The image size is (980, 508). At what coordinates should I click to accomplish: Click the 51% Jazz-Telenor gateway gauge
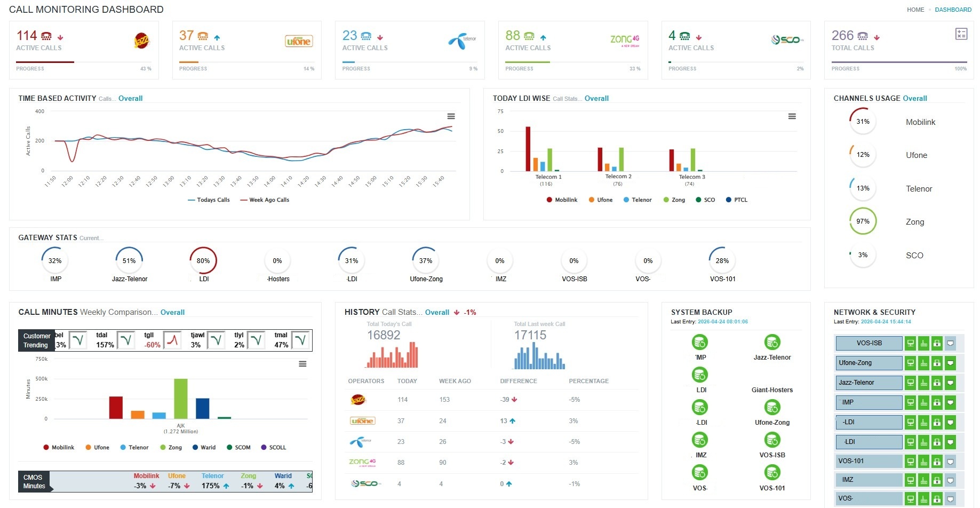pos(129,261)
